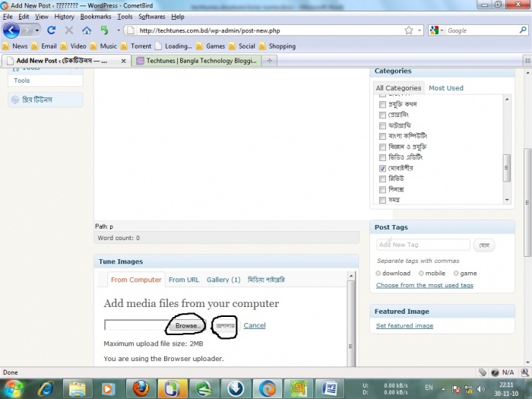Check the লিনাক্স category checkbox
Image resolution: width=532 pixels, height=399 pixels.
pyautogui.click(x=382, y=189)
